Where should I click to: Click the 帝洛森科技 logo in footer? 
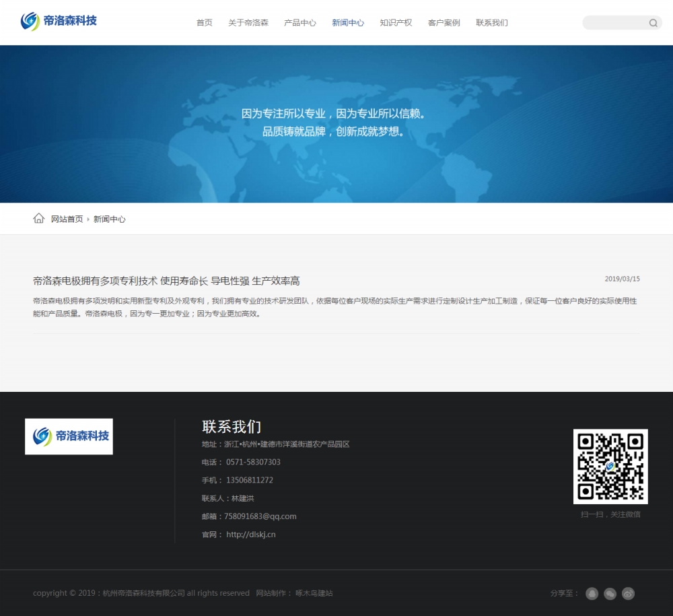(69, 436)
